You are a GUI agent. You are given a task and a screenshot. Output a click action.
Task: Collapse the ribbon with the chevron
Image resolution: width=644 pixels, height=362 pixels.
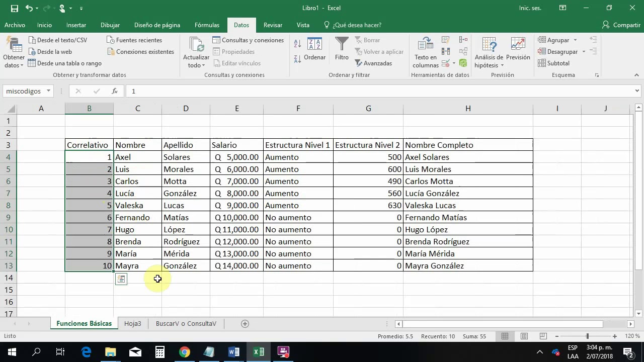pyautogui.click(x=637, y=75)
